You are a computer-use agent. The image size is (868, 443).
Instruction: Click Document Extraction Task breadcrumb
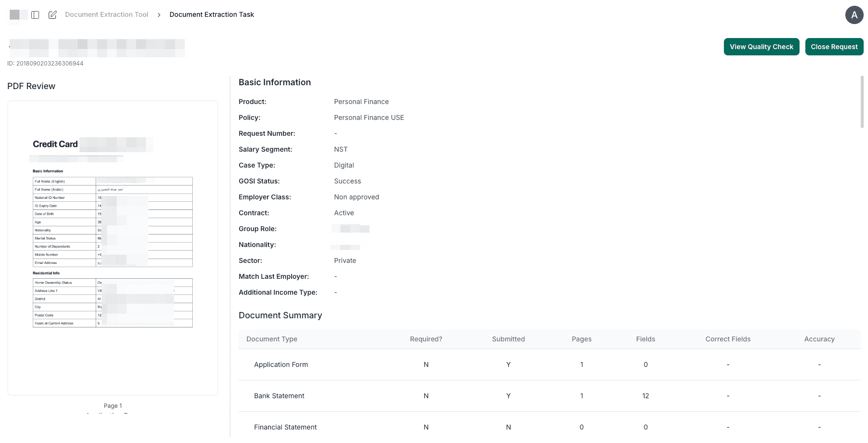[212, 14]
